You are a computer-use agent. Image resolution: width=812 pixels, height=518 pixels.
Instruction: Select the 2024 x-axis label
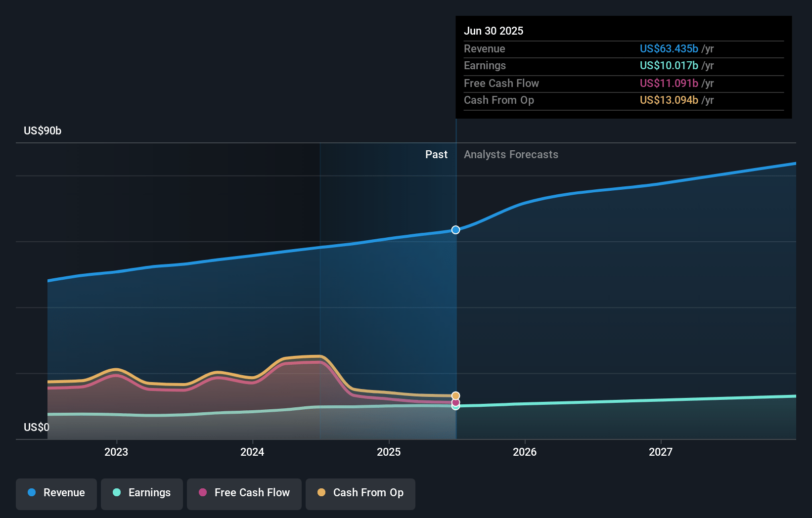(252, 452)
